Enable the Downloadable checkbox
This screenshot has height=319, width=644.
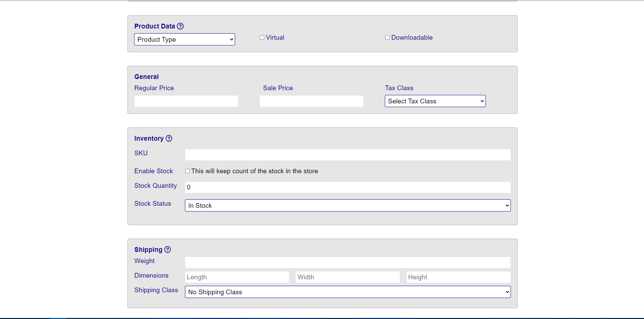pos(387,38)
